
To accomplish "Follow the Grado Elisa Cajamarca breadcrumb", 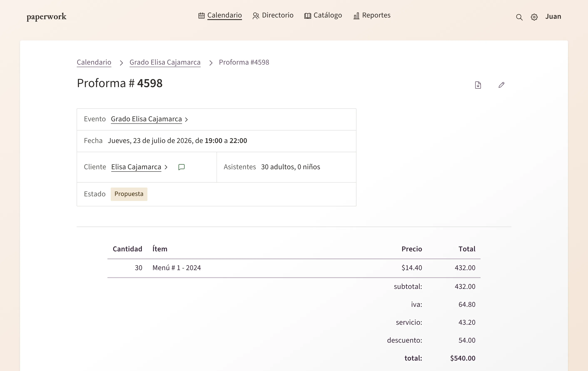I will pyautogui.click(x=165, y=62).
